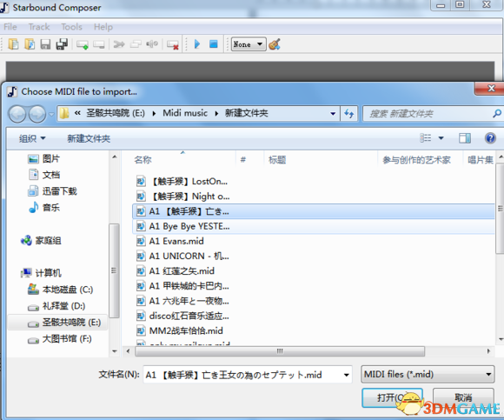Click the merge tracks arrow icon
504x420 pixels.
click(119, 44)
